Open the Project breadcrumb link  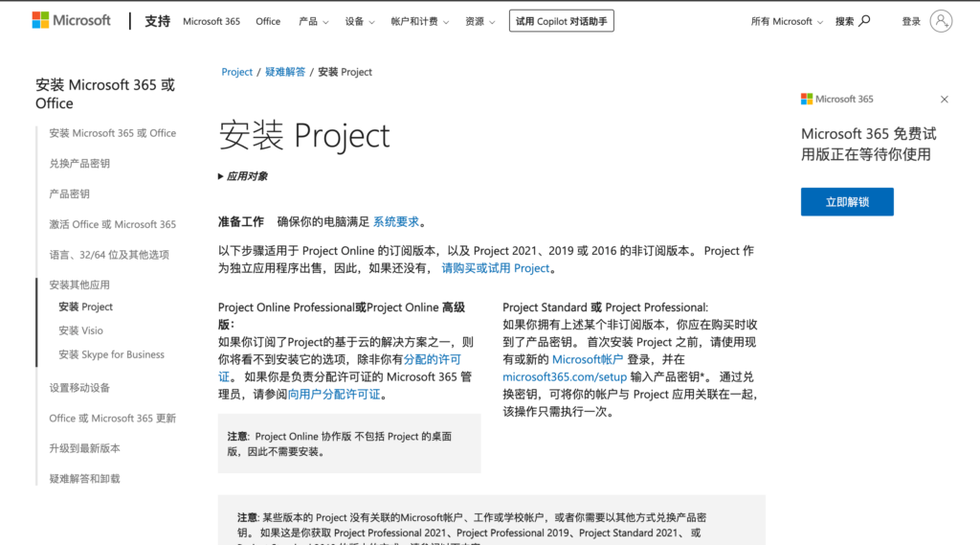[237, 72]
